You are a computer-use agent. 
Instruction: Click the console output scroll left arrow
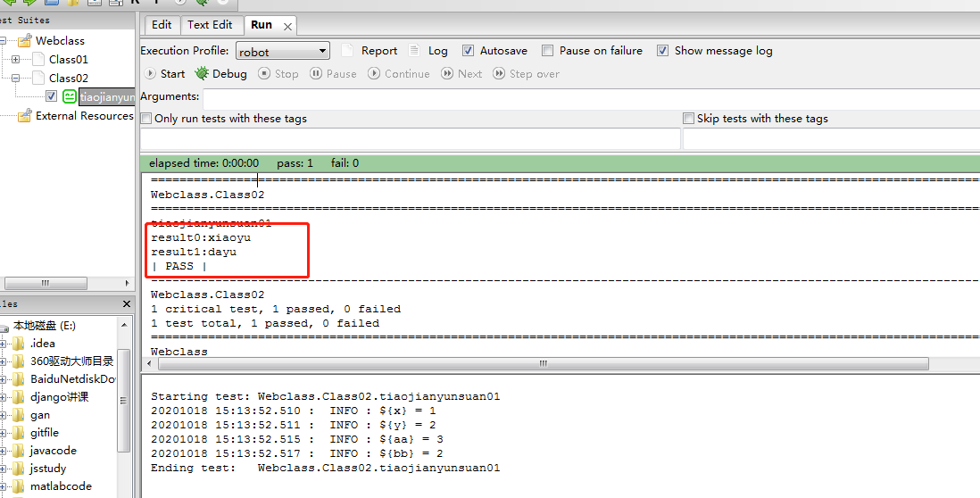(x=149, y=363)
